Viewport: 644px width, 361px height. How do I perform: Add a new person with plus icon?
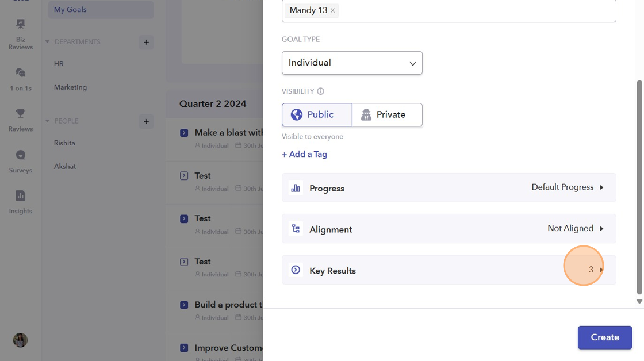coord(146,121)
